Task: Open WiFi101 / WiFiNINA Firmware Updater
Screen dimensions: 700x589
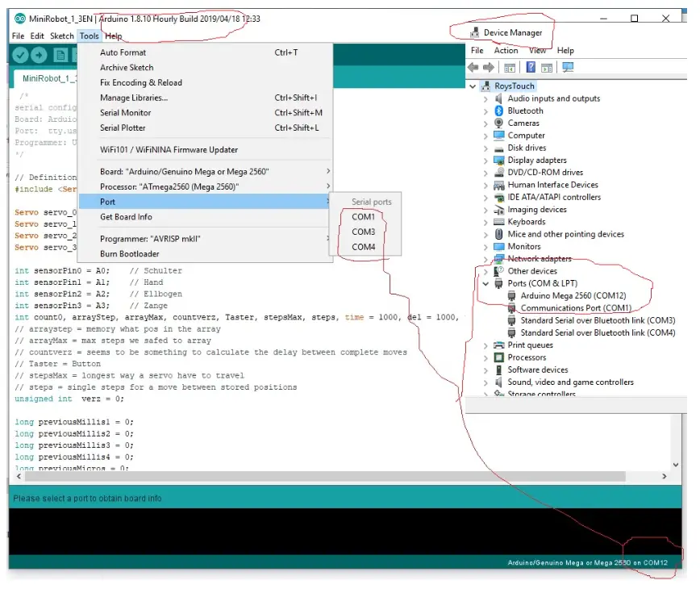Action: click(206, 149)
